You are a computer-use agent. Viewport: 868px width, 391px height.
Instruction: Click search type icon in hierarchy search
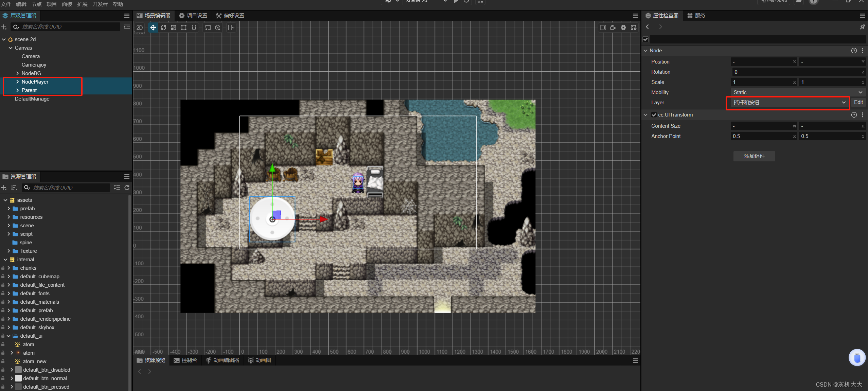coord(16,27)
